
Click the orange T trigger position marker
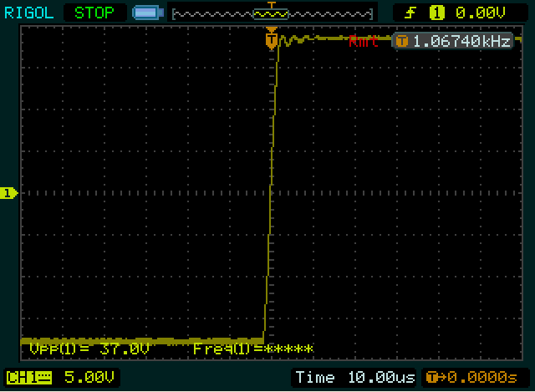271,39
